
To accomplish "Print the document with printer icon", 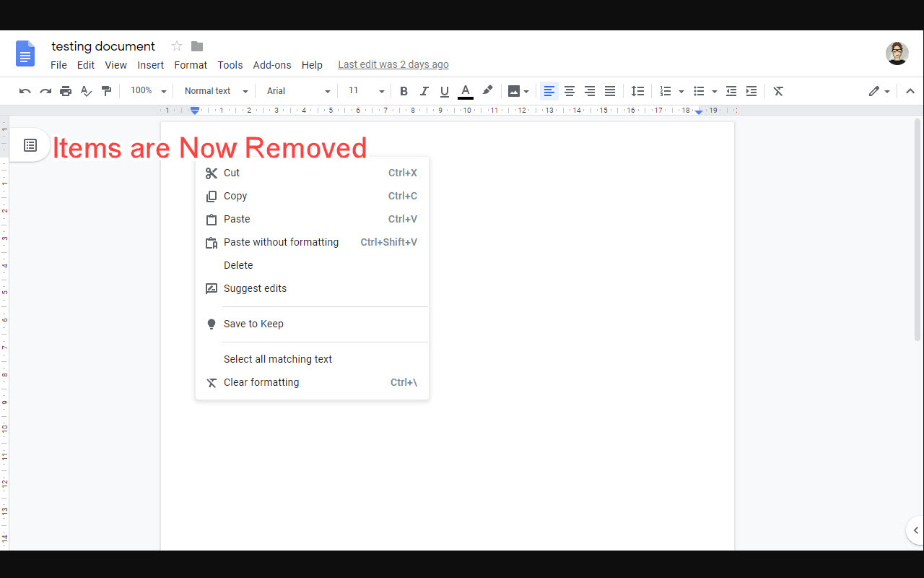I will tap(66, 91).
